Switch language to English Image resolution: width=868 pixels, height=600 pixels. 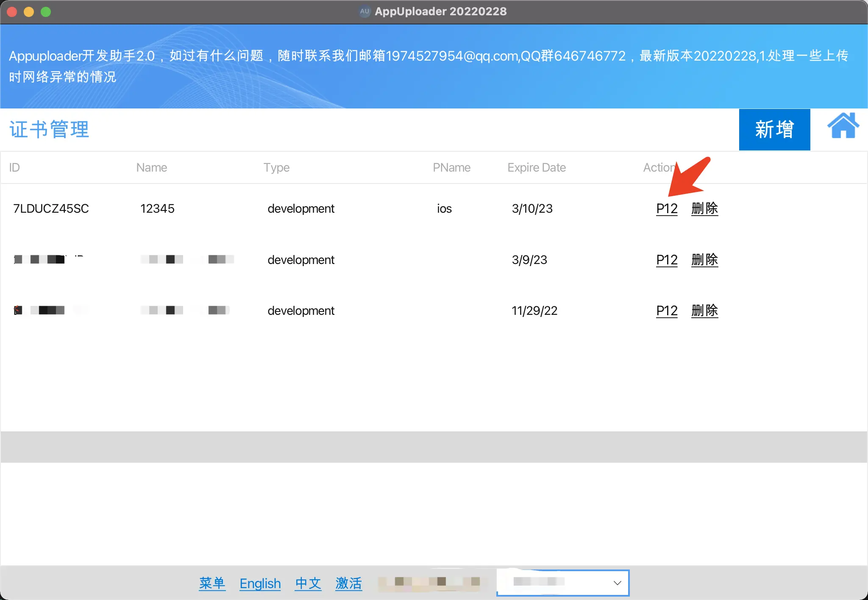pyautogui.click(x=260, y=583)
